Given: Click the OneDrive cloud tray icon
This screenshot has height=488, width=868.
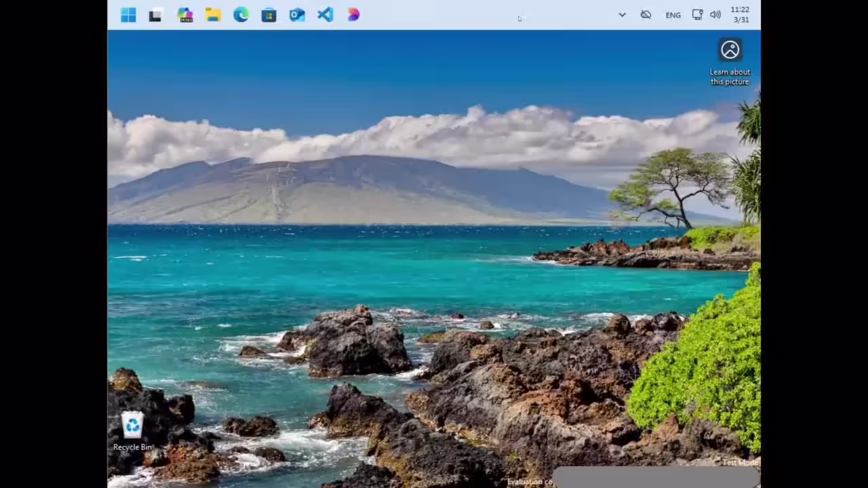Looking at the screenshot, I should pyautogui.click(x=646, y=15).
